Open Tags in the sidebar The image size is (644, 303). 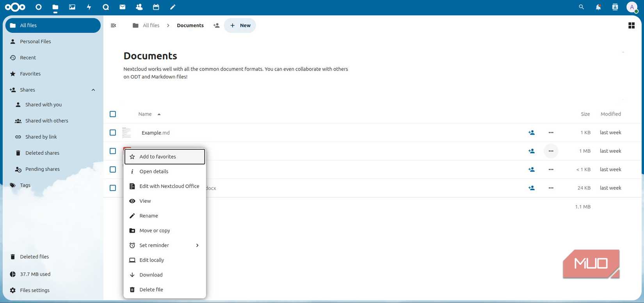pyautogui.click(x=53, y=185)
